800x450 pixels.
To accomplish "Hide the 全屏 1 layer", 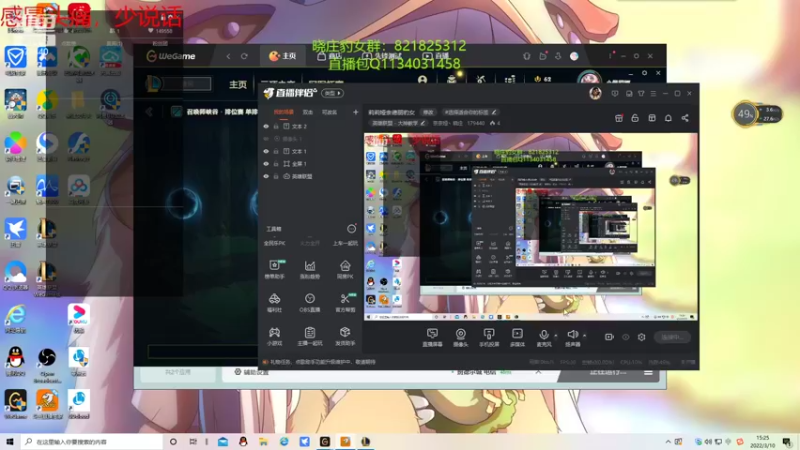I will click(x=266, y=164).
